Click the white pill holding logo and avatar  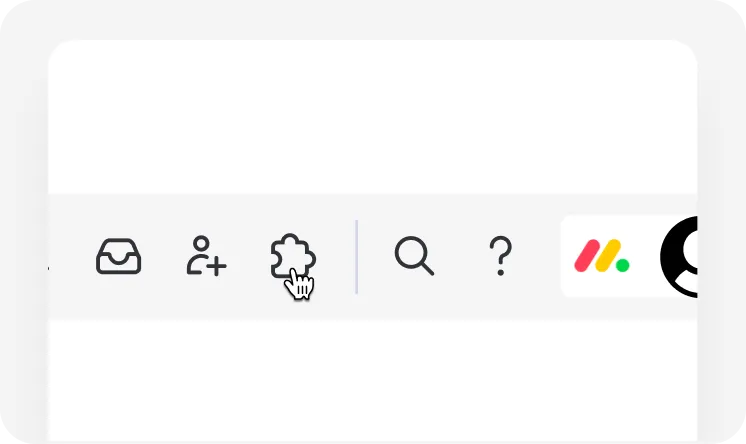coord(629,257)
